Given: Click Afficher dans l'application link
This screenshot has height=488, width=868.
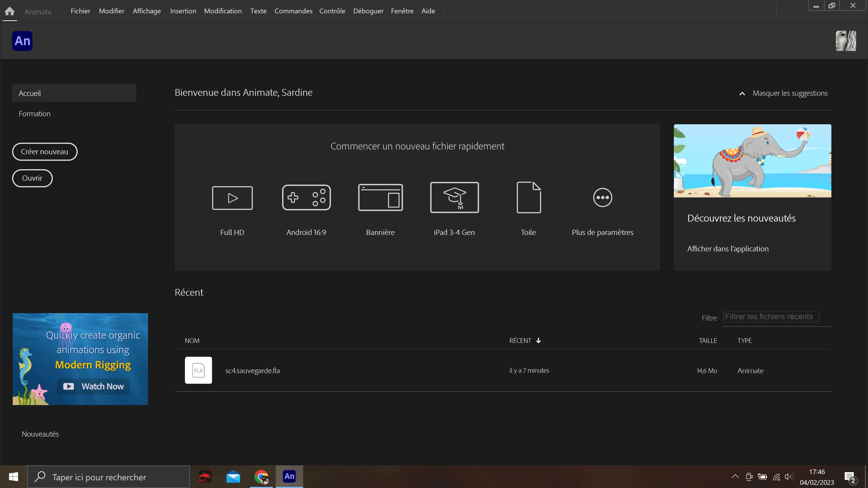Looking at the screenshot, I should pos(728,249).
